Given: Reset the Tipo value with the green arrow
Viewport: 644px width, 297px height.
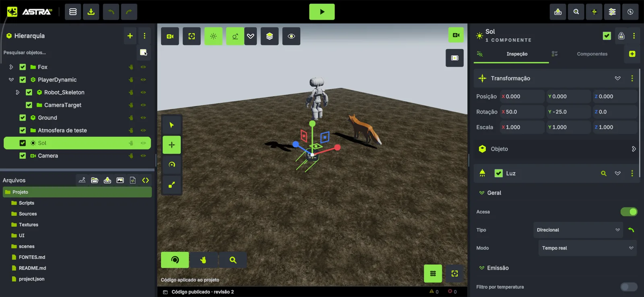Looking at the screenshot, I should pos(631,230).
